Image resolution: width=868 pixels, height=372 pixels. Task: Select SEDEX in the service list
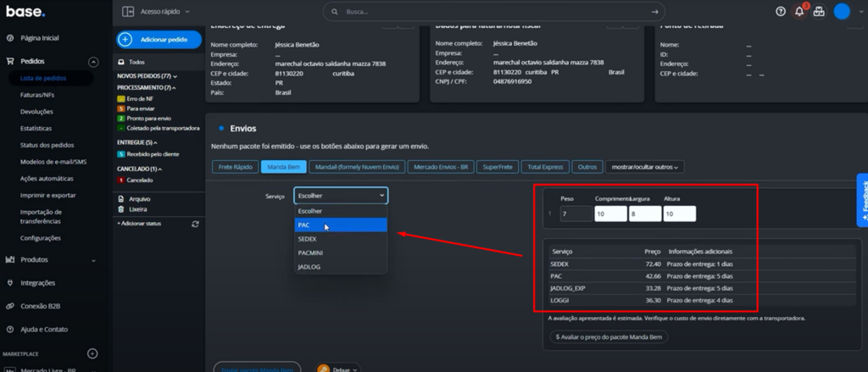(x=341, y=239)
